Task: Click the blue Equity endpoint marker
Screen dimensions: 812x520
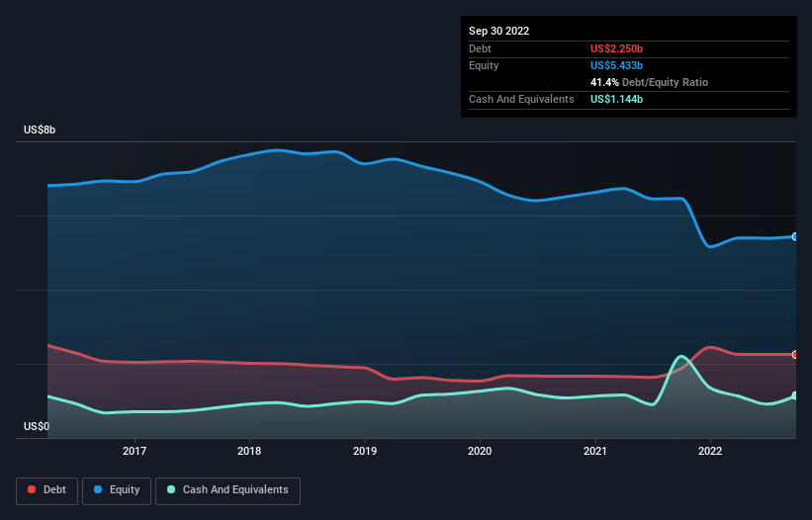Action: click(795, 236)
